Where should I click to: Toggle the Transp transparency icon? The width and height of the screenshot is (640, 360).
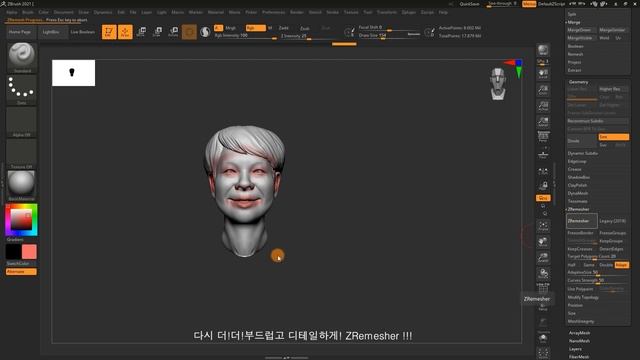click(543, 307)
